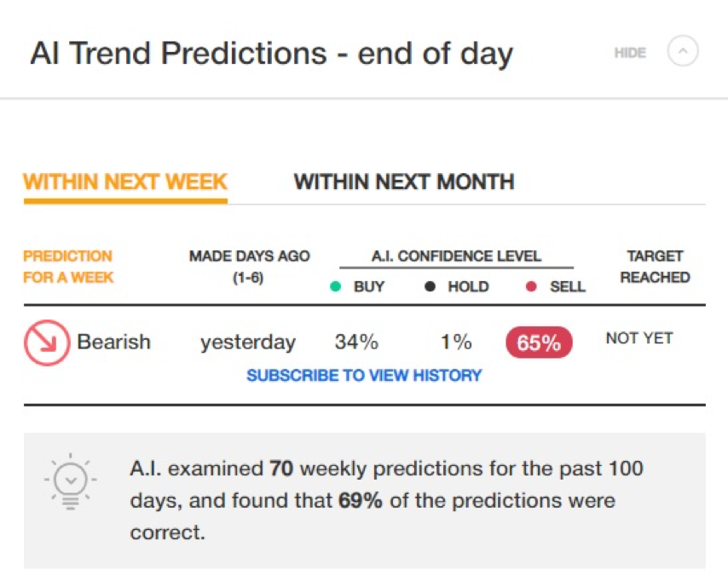Click the NOT YET target status
Viewport: 728px width, 587px height.
pyautogui.click(x=639, y=338)
